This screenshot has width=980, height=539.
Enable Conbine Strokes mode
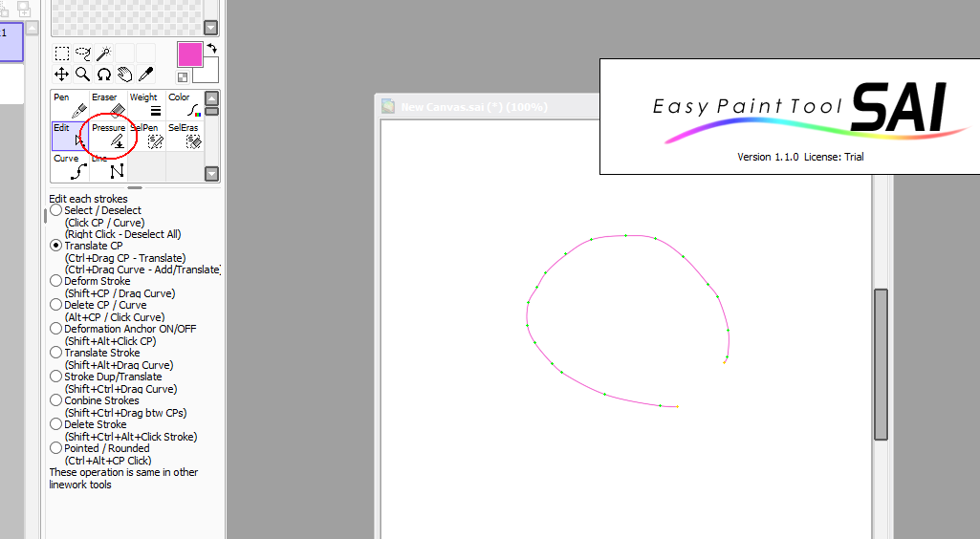(x=56, y=400)
